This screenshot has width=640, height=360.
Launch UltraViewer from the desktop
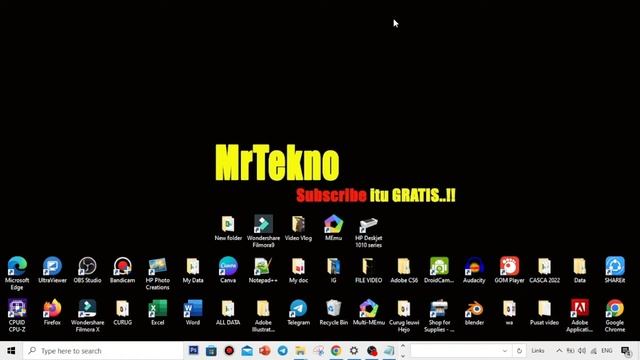[52, 270]
